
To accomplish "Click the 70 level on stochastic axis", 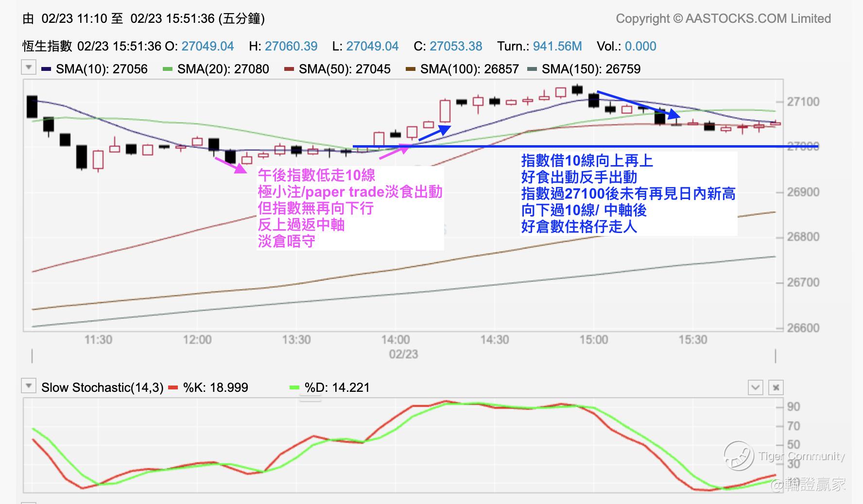I will (794, 426).
